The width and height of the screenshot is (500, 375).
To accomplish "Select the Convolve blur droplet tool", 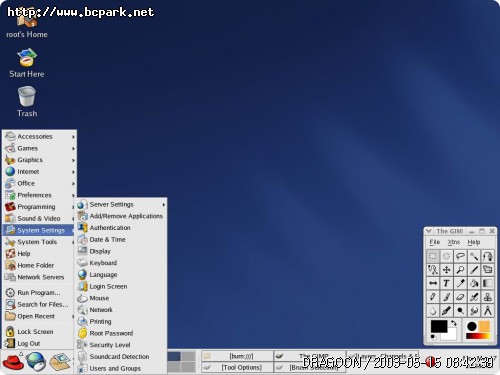I will [433, 311].
